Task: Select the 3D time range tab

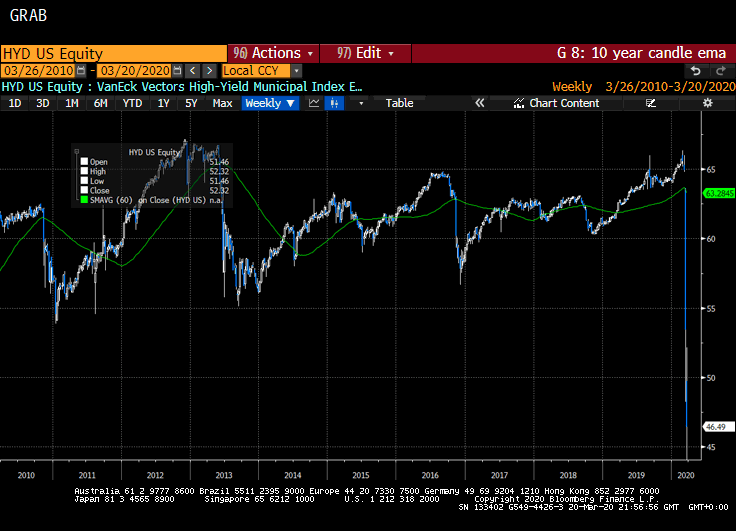Action: pyautogui.click(x=43, y=103)
